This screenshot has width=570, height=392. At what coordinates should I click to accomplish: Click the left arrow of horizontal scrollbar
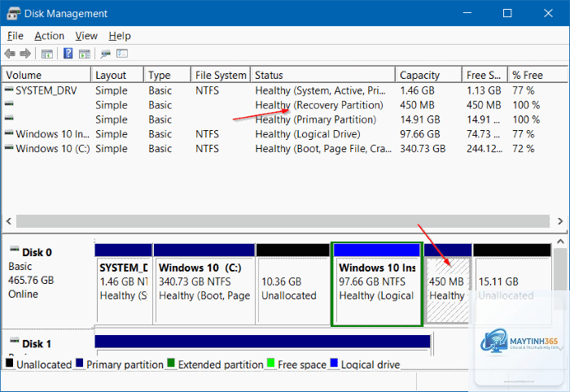click(9, 221)
